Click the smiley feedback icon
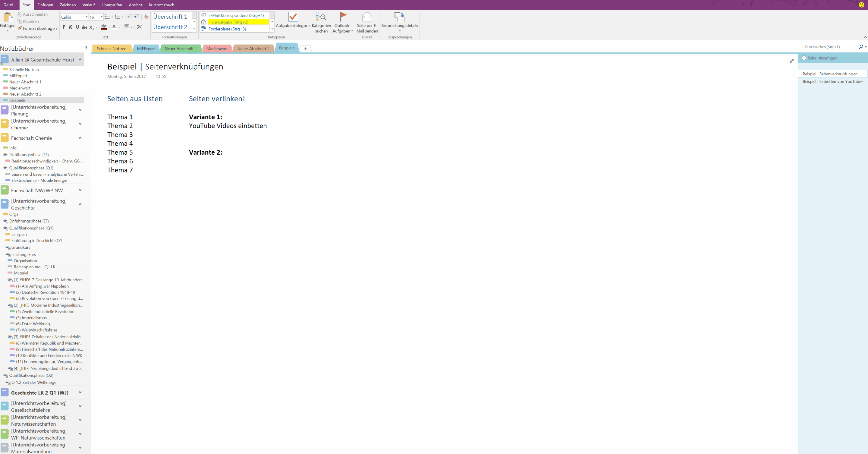Viewport: 868px width, 454px height. (862, 5)
